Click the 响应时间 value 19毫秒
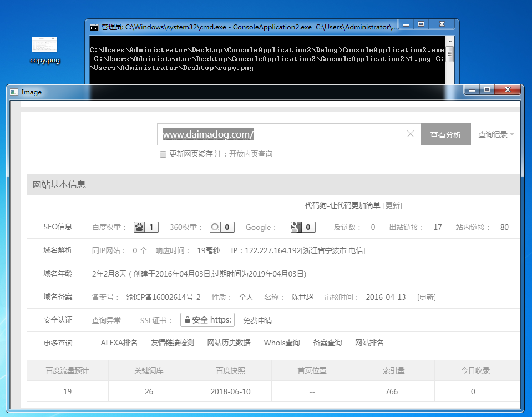Viewport: 532px width, 417px height. (x=209, y=250)
